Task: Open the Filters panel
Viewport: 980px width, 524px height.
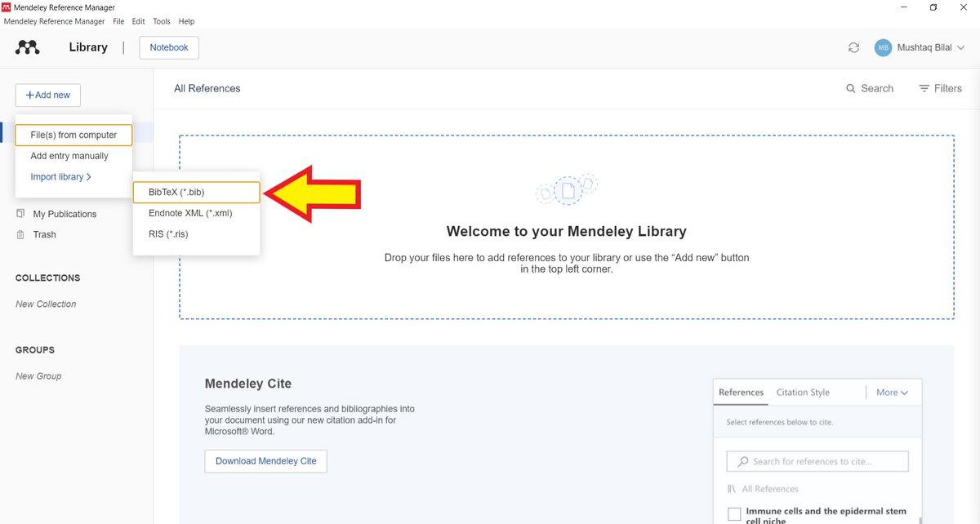Action: coord(940,88)
